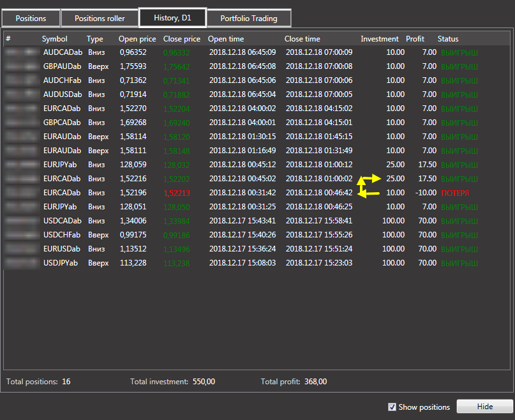
Task: Open the Positions roller tab
Action: pos(100,19)
